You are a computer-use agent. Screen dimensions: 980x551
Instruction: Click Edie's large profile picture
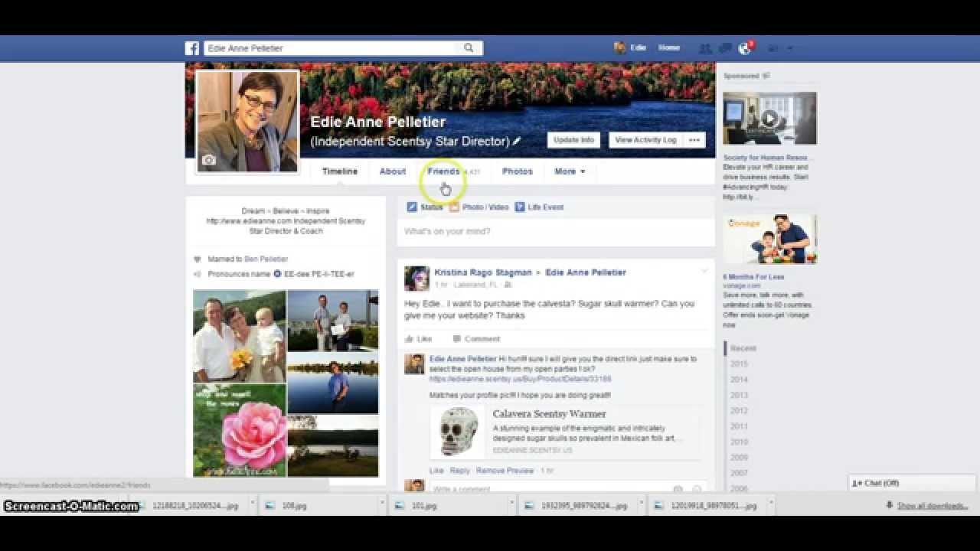pos(248,122)
